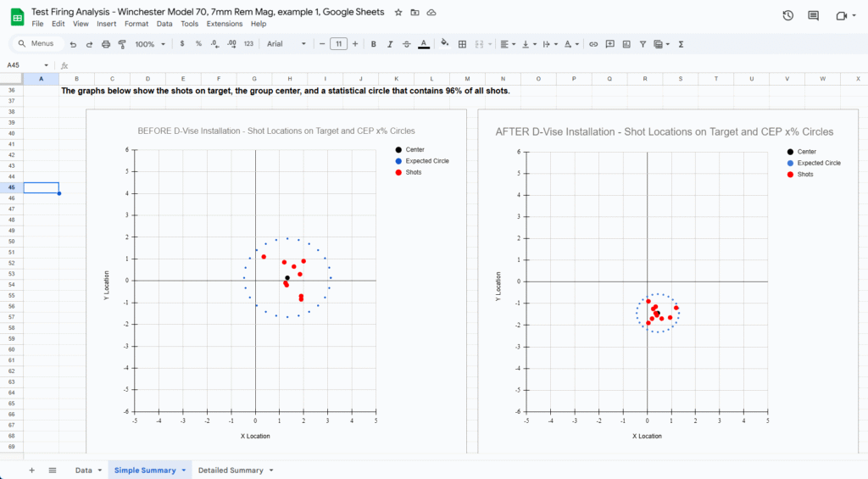Select the BEFORE D-Vise Installation chart title

(276, 131)
